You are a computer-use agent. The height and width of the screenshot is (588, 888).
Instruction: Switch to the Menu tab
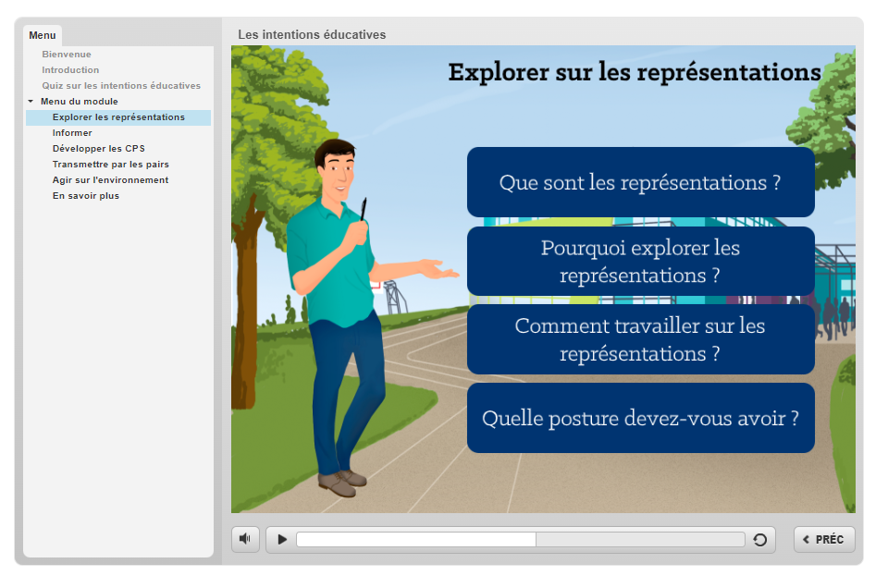(x=43, y=34)
